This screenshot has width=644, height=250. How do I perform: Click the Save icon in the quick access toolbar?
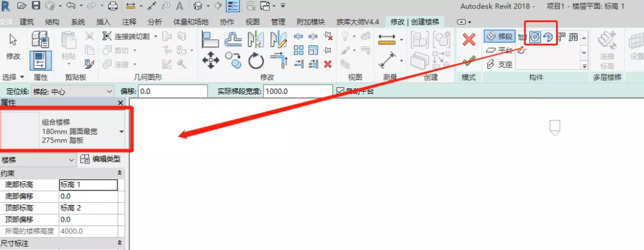[x=35, y=6]
